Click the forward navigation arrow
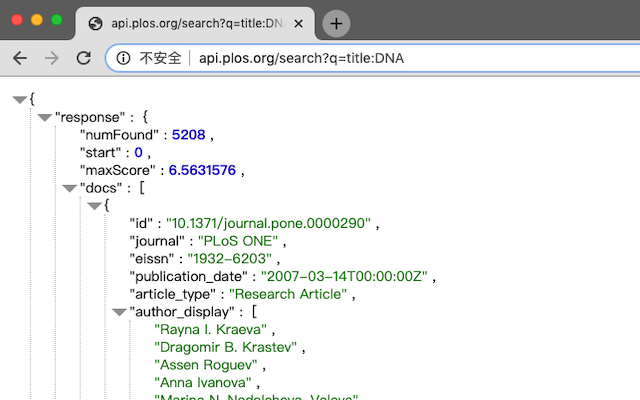This screenshot has width=640, height=400. (51, 58)
